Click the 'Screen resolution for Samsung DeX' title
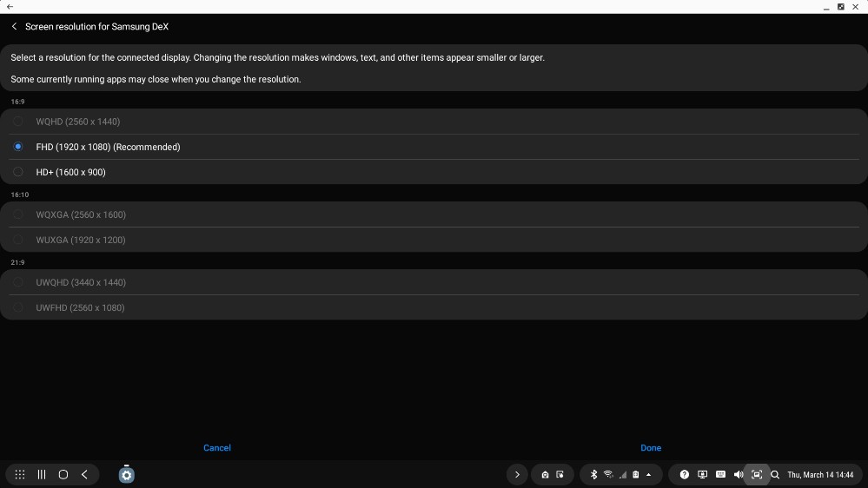Image resolution: width=868 pixels, height=488 pixels. (96, 27)
